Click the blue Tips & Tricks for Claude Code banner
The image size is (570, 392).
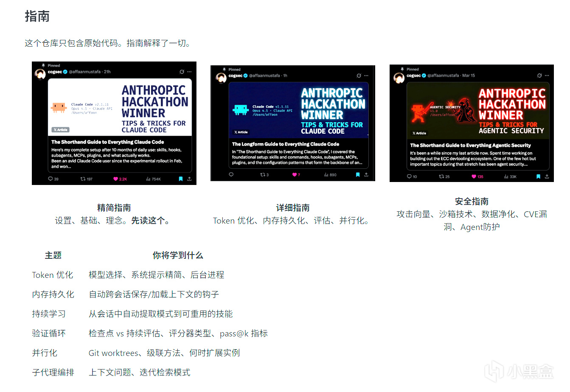(x=298, y=110)
